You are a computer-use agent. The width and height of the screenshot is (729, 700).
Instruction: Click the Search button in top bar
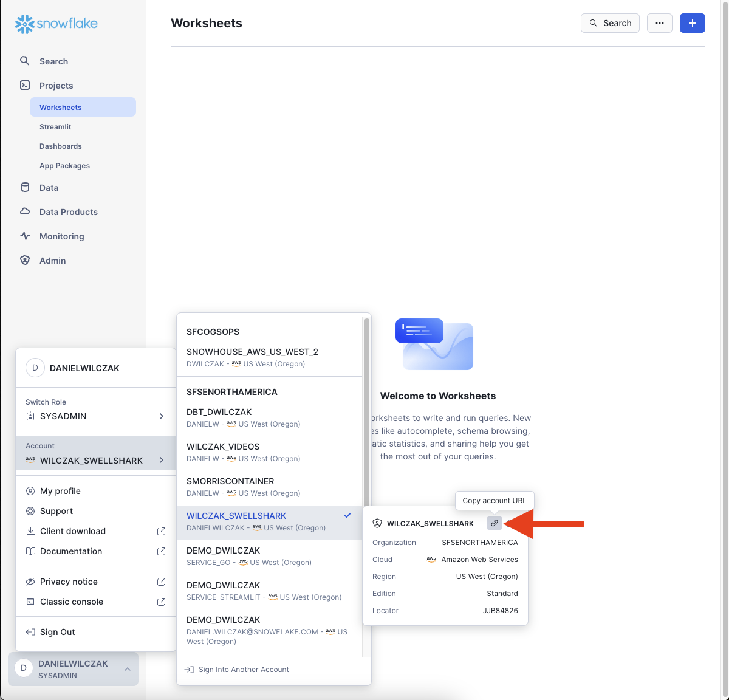coord(610,23)
